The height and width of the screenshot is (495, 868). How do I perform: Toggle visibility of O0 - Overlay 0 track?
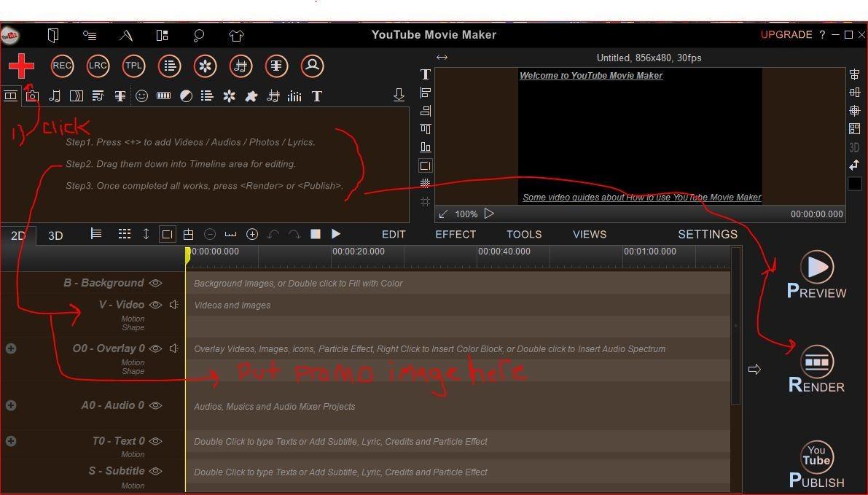tap(155, 348)
